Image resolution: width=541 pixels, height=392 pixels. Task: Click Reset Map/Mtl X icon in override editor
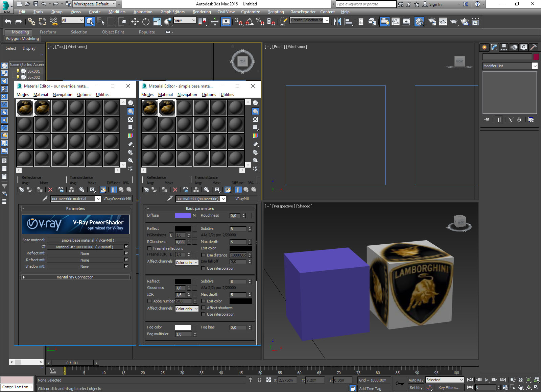click(x=50, y=190)
